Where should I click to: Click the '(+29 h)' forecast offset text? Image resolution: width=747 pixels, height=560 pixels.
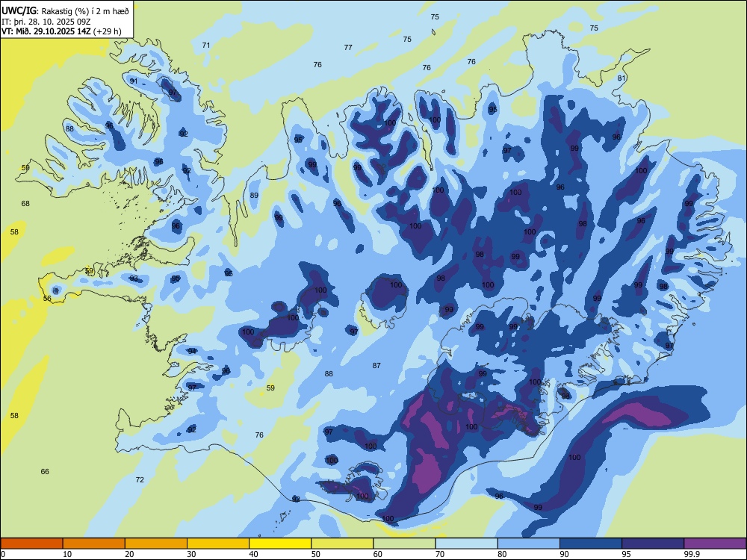108,32
